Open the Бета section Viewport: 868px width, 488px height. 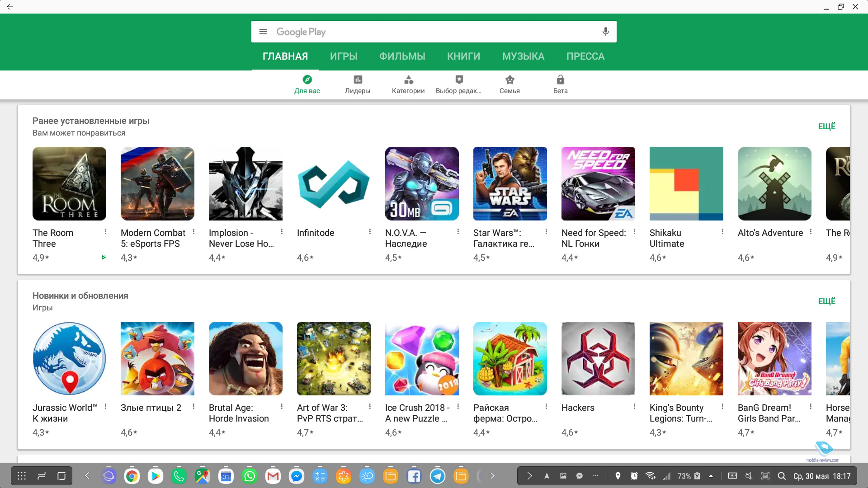[560, 84]
